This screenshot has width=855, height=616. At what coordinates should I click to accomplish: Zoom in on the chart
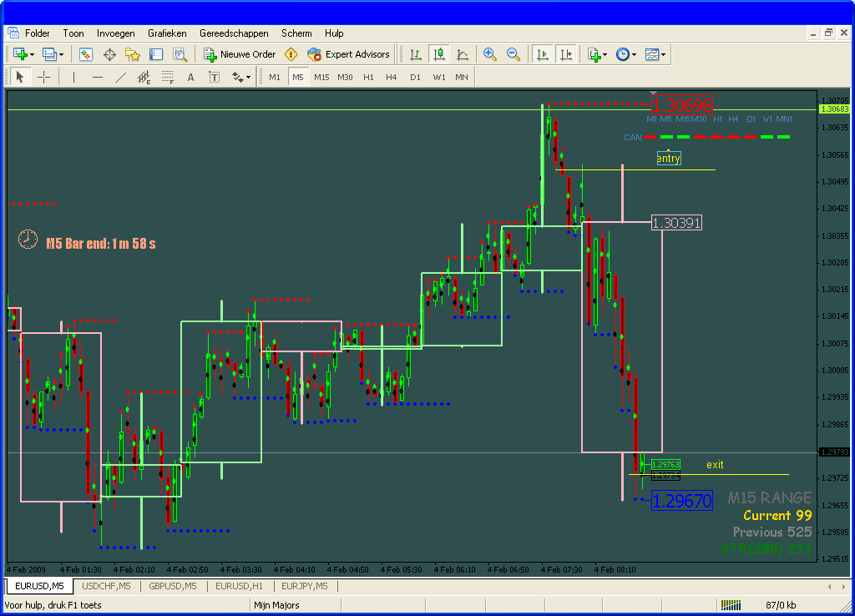[x=490, y=54]
